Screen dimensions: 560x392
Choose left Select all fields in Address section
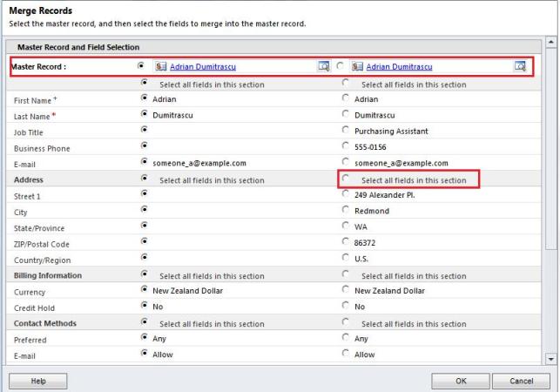pyautogui.click(x=144, y=178)
